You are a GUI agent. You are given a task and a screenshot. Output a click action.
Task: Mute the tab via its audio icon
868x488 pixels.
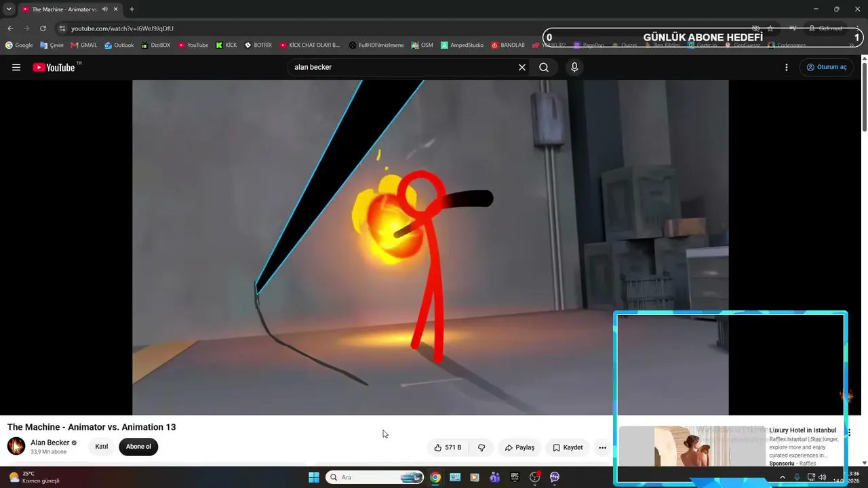(104, 9)
